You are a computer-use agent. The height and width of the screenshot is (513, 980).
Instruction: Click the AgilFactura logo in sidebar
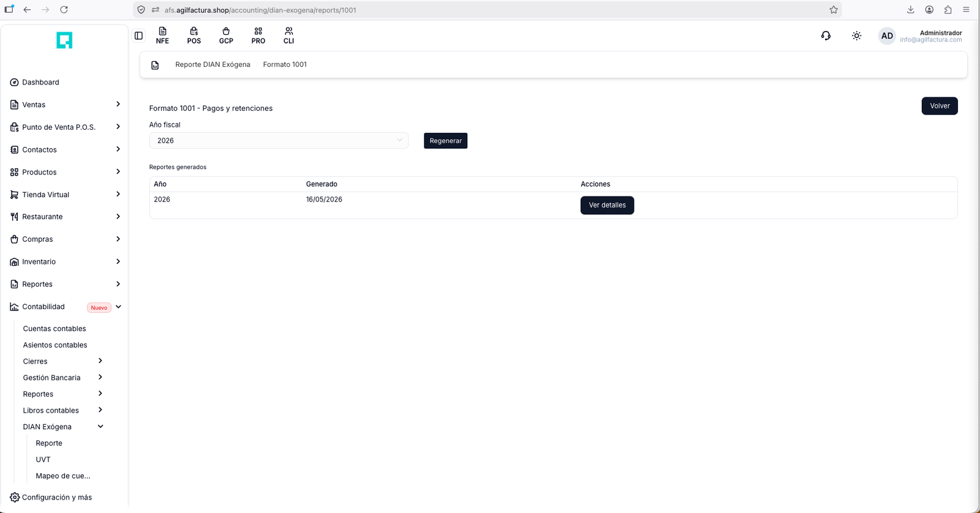(x=64, y=40)
